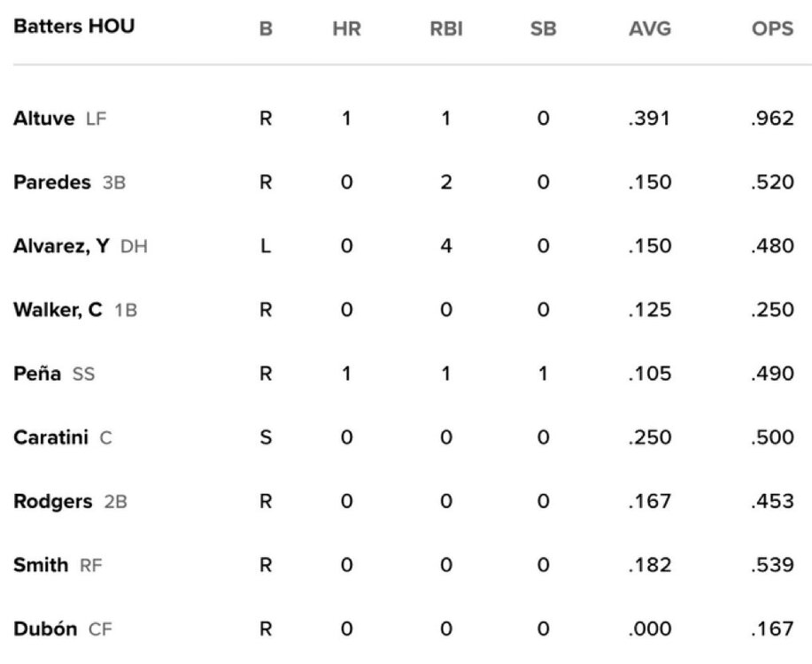Open Caratini's player profile
812x664 pixels.
point(50,437)
